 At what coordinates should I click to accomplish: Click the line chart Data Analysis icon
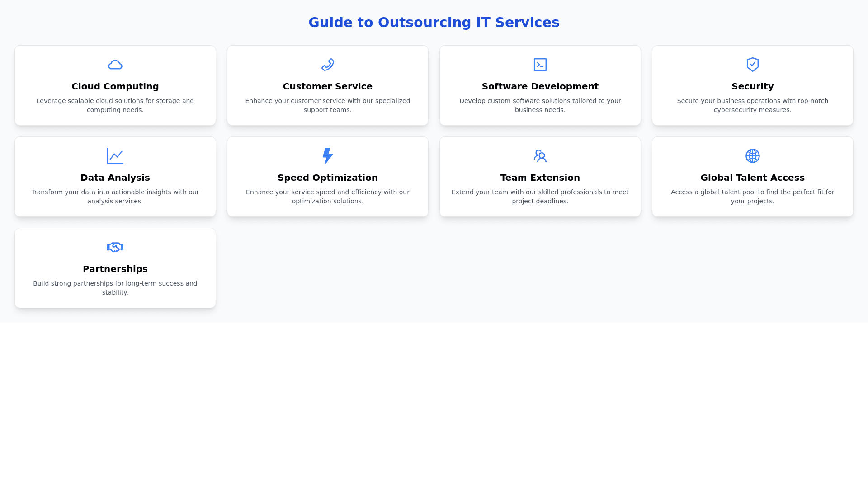115,156
